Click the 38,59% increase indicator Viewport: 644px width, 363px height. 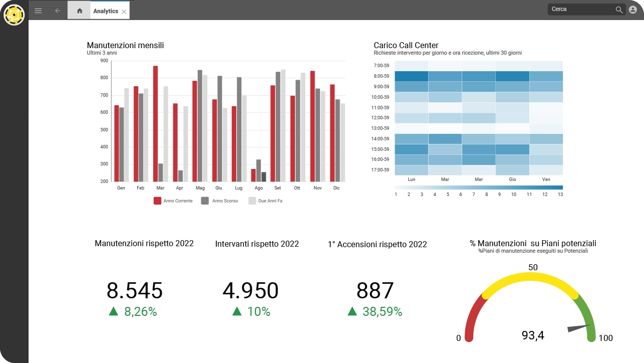375,311
